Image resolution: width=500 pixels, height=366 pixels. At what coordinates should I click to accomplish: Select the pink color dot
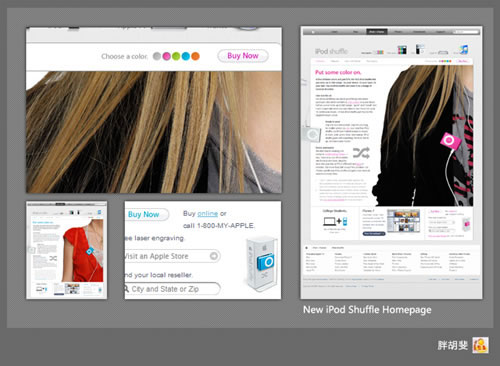[166, 56]
